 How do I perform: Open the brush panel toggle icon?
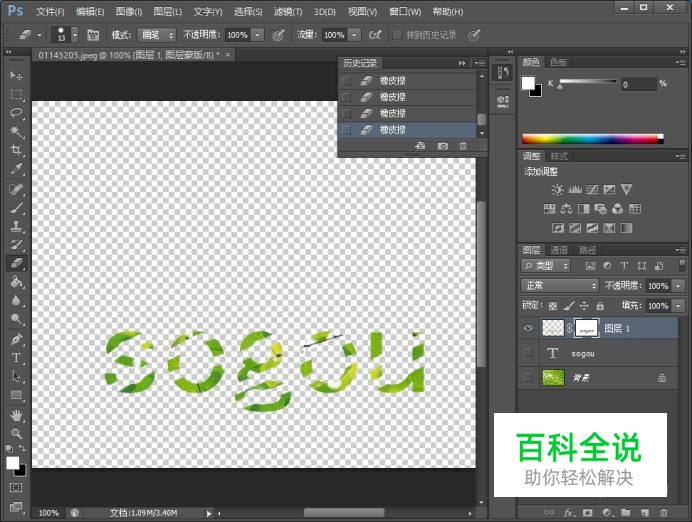93,35
